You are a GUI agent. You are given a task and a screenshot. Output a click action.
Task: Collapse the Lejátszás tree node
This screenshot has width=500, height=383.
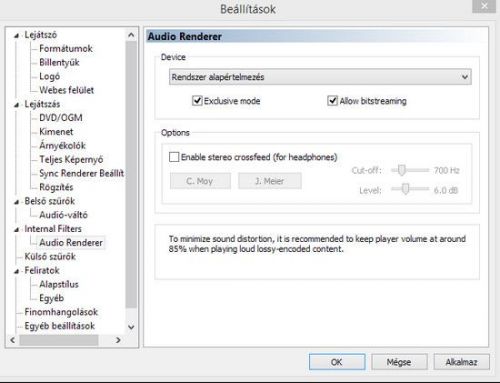(16, 105)
